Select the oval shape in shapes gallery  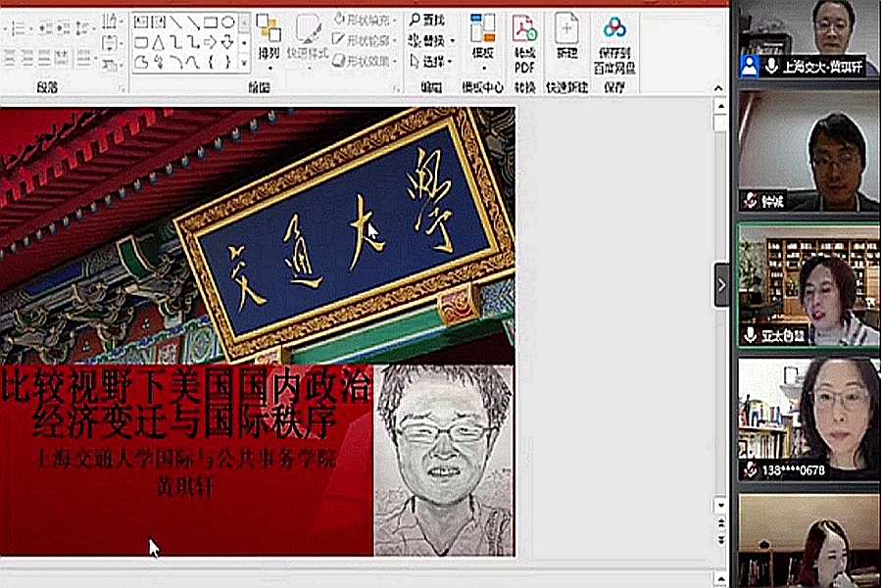point(227,22)
